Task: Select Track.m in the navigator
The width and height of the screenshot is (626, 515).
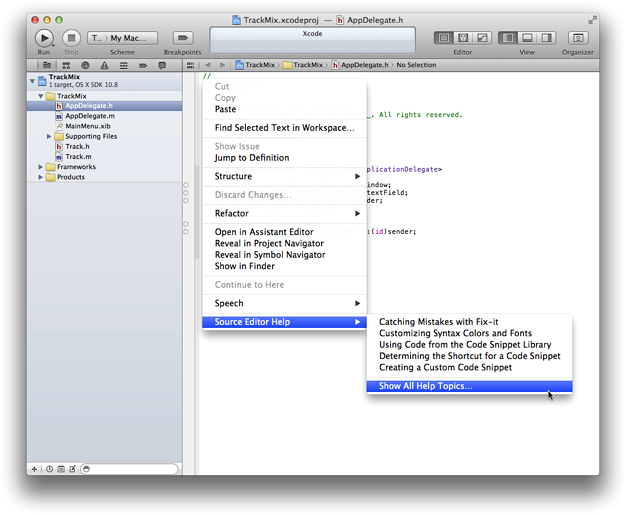Action: coord(105,157)
